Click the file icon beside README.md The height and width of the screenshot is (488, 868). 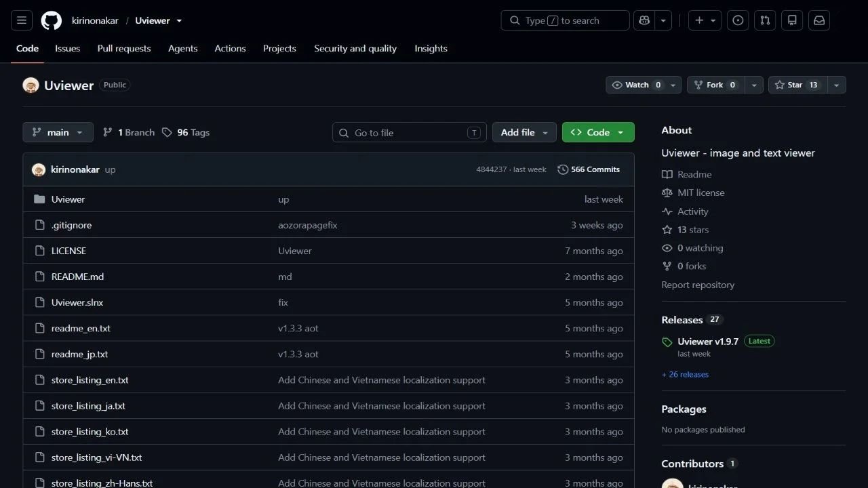click(39, 277)
